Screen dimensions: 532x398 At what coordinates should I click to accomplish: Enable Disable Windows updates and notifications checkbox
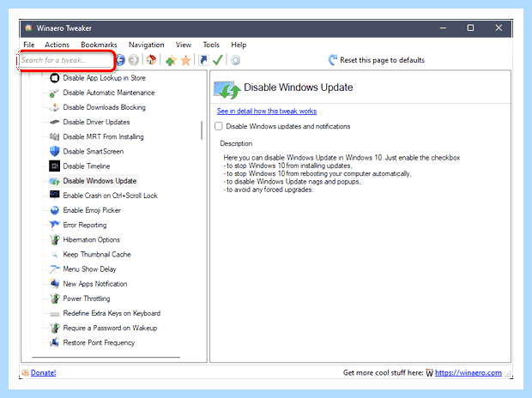click(219, 126)
